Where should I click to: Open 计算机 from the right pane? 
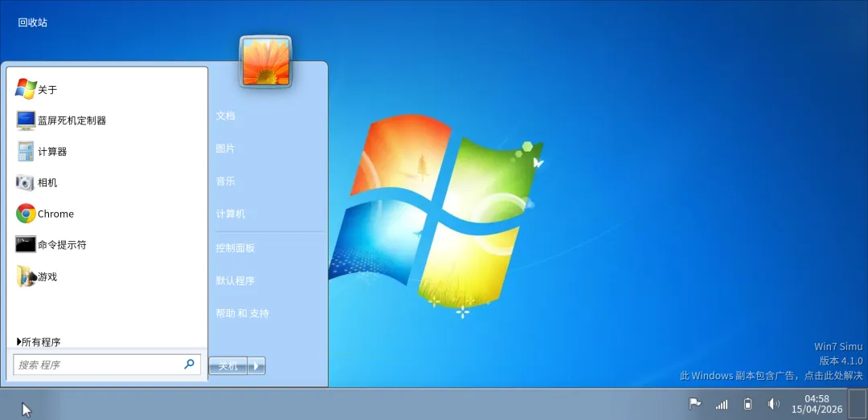[x=231, y=214]
